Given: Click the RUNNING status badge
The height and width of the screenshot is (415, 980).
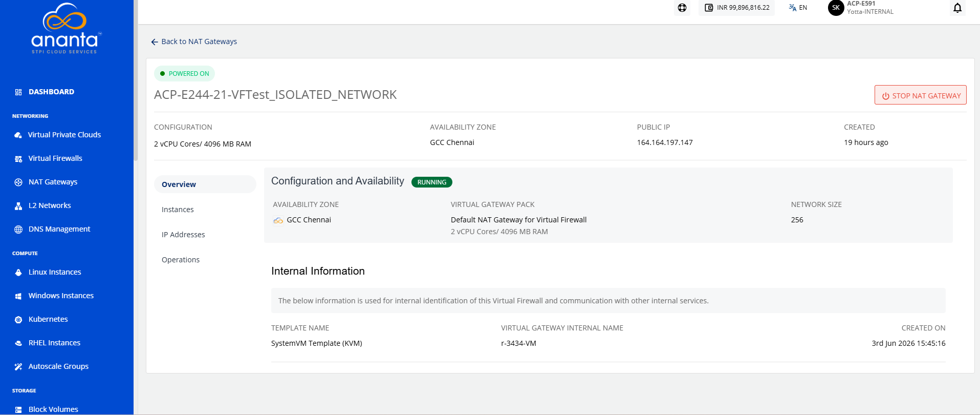Looking at the screenshot, I should (x=432, y=182).
